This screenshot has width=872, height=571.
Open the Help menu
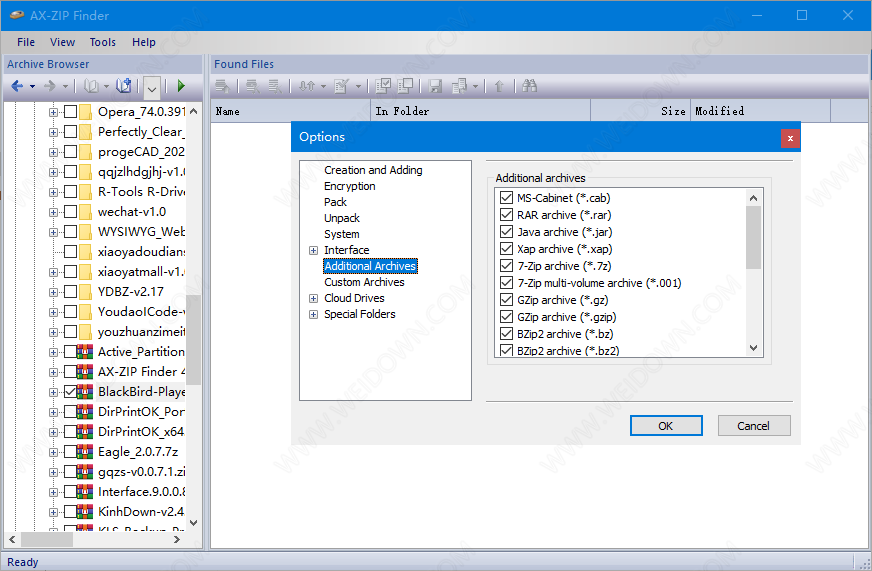click(143, 42)
